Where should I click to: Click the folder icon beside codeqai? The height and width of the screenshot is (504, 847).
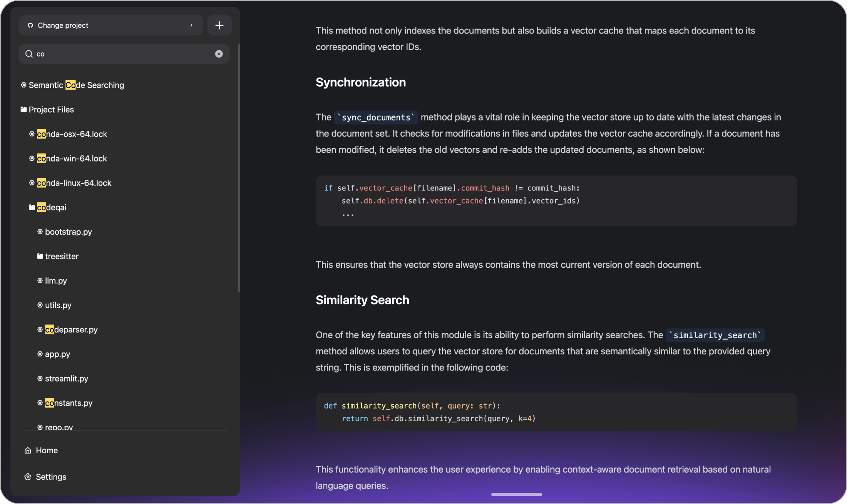point(32,207)
